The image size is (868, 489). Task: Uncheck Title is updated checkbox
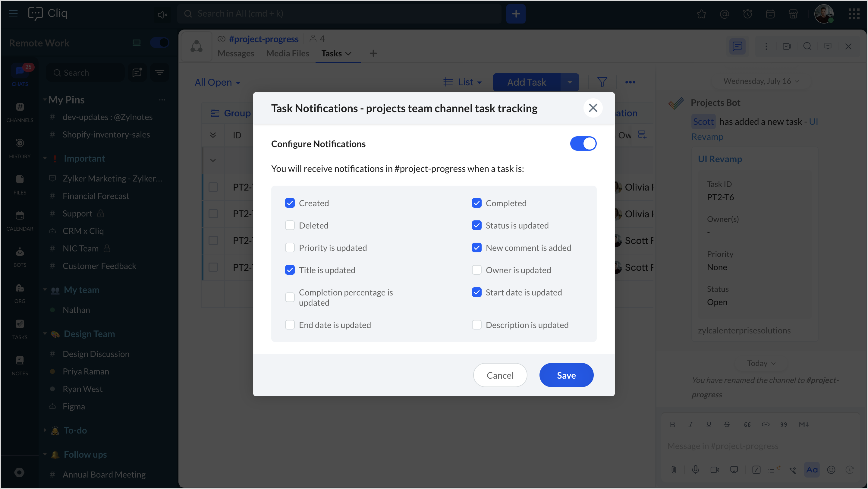coord(290,270)
